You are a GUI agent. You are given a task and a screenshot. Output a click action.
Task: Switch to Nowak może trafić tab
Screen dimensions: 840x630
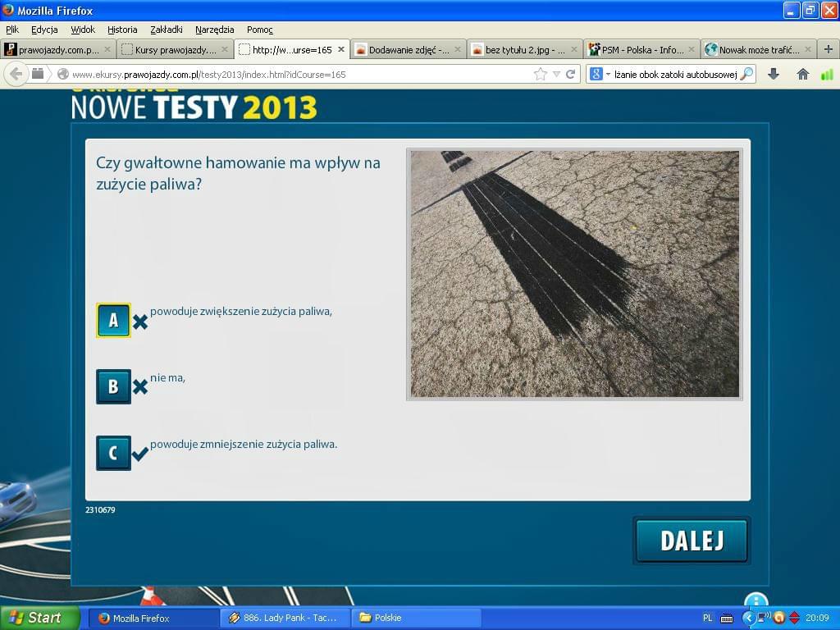click(x=758, y=50)
